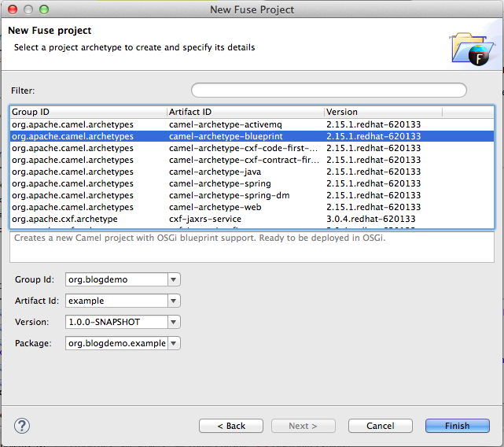
Task: Select the cxf-jaxrs-service row
Action: [252, 219]
